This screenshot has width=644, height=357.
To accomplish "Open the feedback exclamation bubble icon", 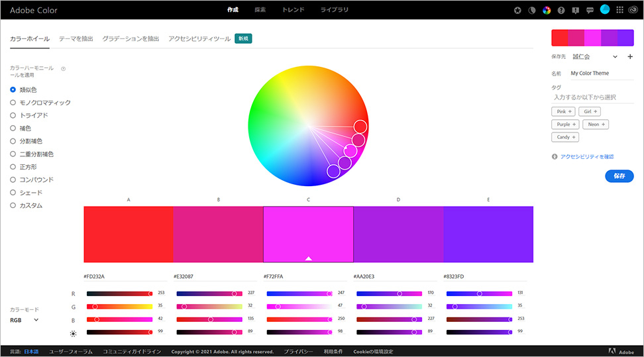I will (x=575, y=11).
